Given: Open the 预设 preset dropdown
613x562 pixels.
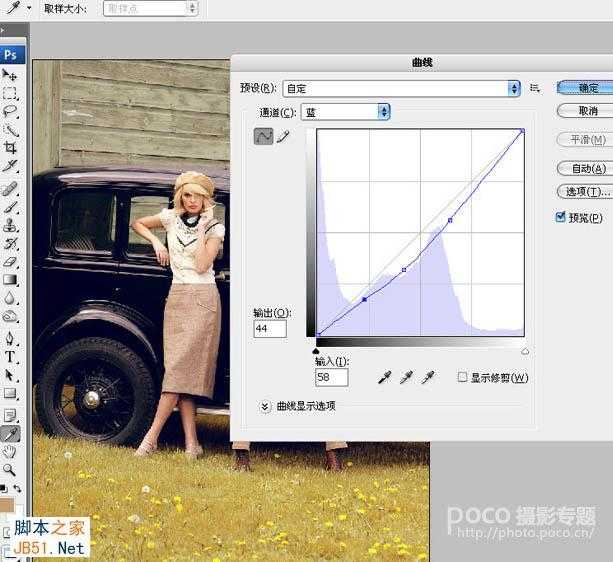Looking at the screenshot, I should (x=401, y=89).
